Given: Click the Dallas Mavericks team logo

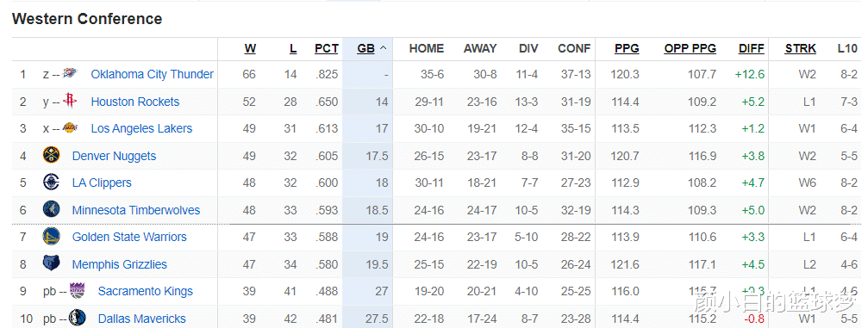Looking at the screenshot, I should coord(78,318).
